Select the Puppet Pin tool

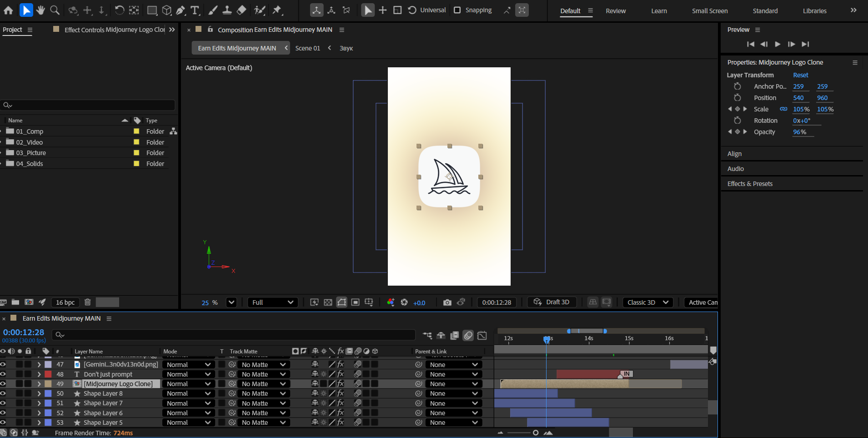(277, 10)
